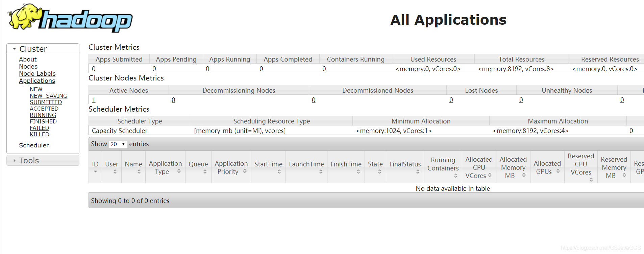This screenshot has height=254, width=644.
Task: Sort table by LaunchTime column
Action: (306, 167)
